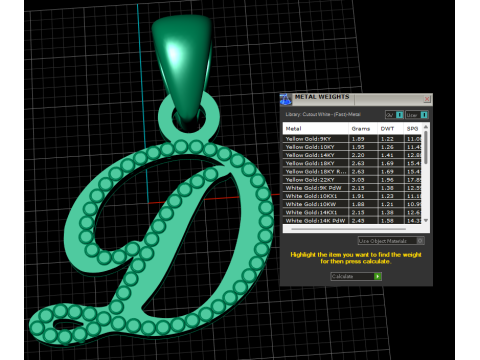Viewport: 480px width, 360px height.
Task: Select the Yellow Gold:9KY row
Action: tap(352, 139)
